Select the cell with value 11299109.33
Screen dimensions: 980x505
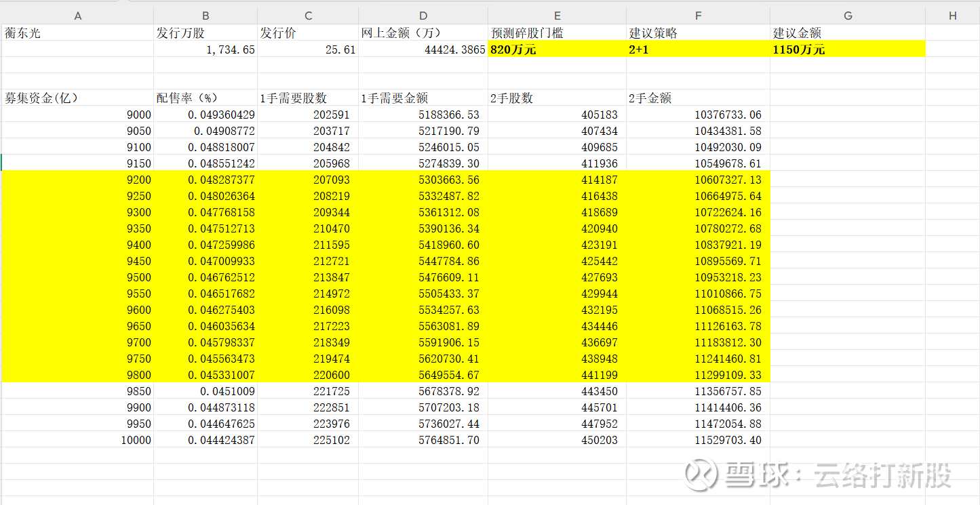(x=698, y=375)
